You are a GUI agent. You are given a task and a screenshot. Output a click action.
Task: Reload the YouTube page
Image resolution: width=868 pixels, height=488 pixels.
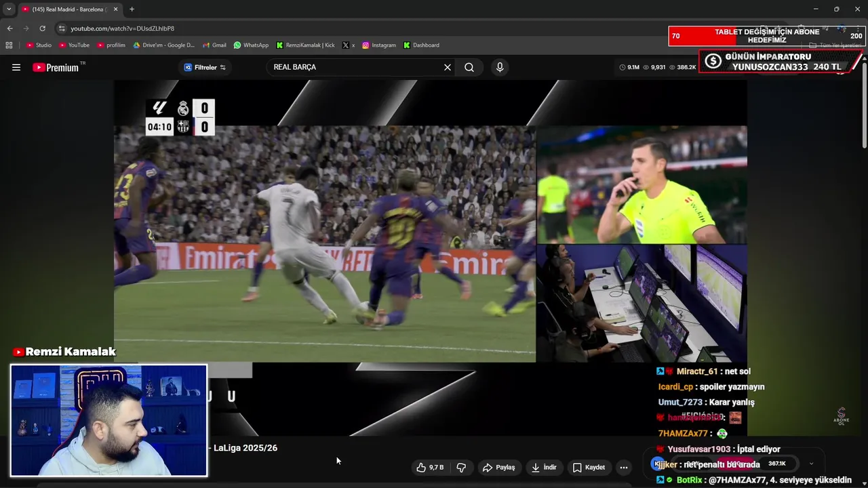tap(42, 28)
